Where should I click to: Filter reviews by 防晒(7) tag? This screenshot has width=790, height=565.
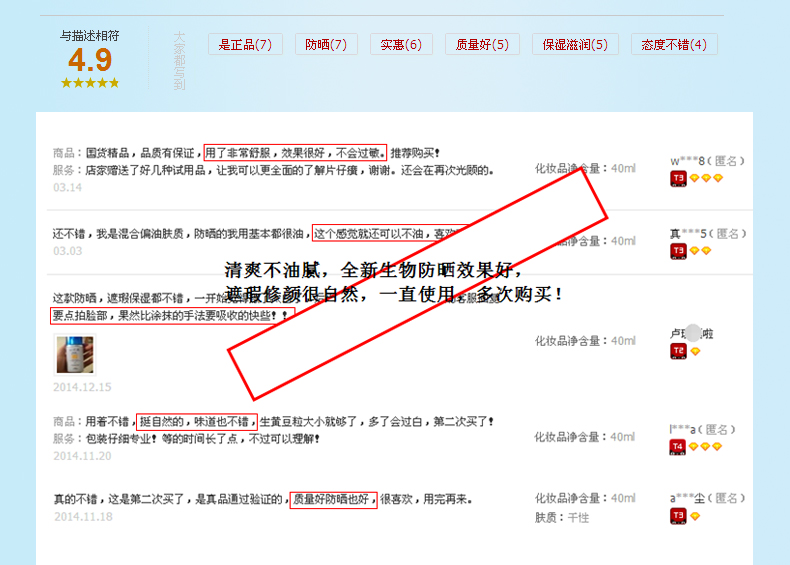326,45
